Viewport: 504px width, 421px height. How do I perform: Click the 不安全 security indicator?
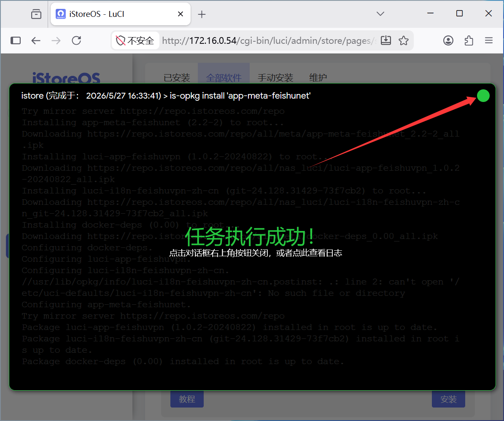click(135, 40)
